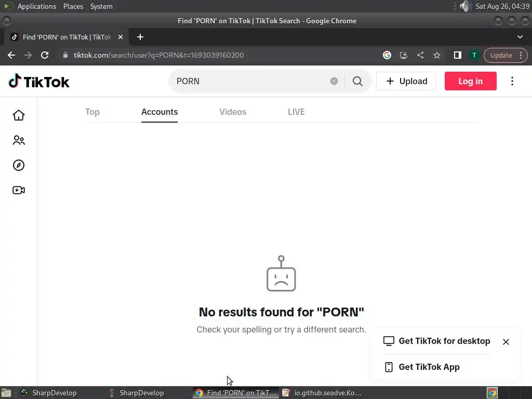
Task: Open a new browser tab
Action: [140, 37]
